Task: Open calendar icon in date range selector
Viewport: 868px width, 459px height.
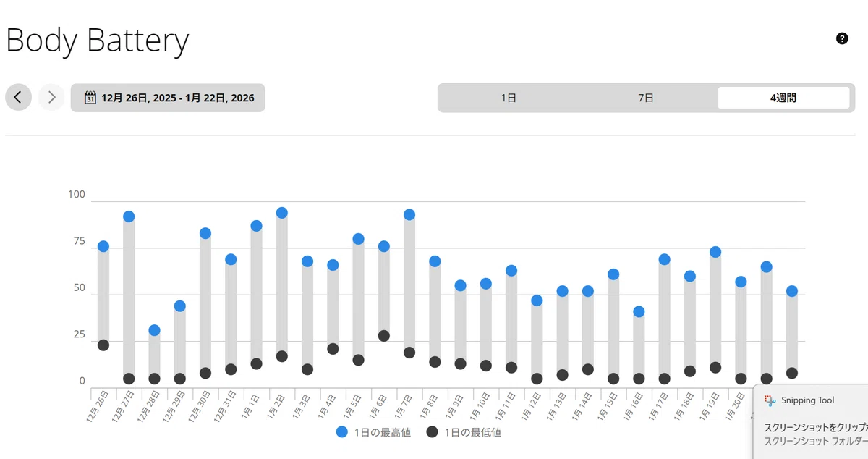Action: tap(90, 98)
